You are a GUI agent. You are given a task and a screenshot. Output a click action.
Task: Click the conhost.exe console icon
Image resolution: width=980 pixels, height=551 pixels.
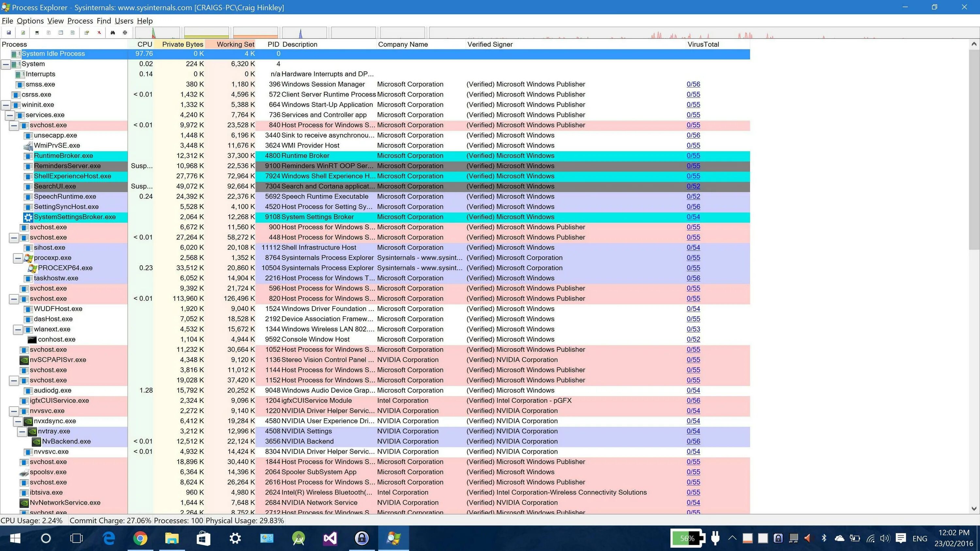[32, 340]
